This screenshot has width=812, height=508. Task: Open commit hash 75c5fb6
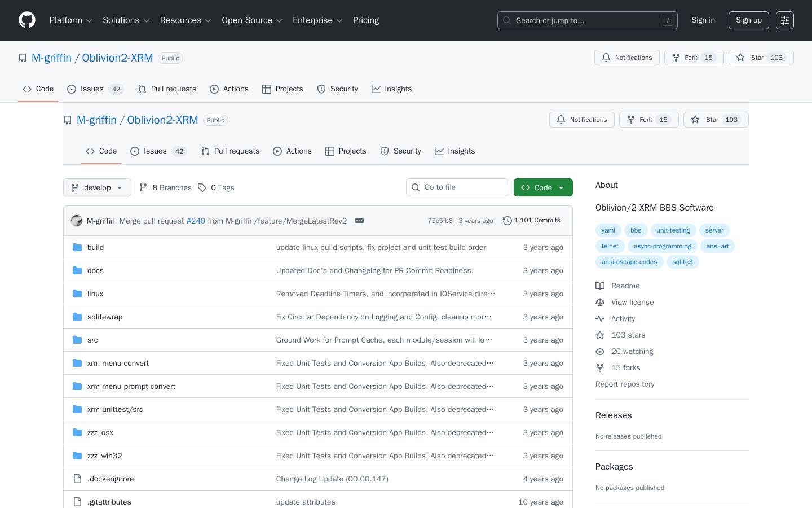click(x=440, y=221)
